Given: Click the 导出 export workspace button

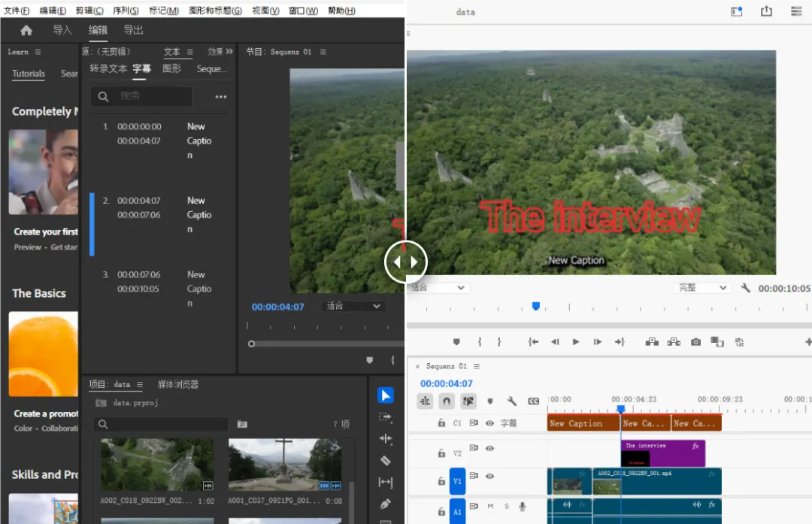Looking at the screenshot, I should (x=133, y=30).
